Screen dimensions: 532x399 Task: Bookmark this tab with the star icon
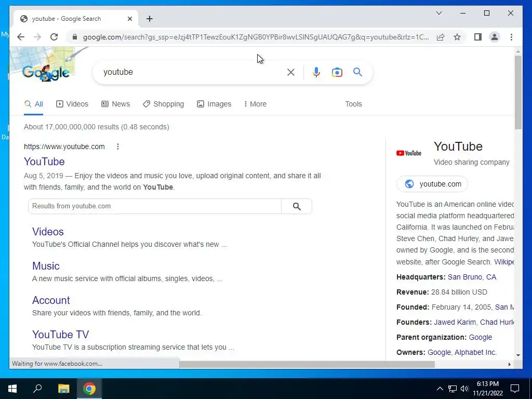pyautogui.click(x=457, y=37)
